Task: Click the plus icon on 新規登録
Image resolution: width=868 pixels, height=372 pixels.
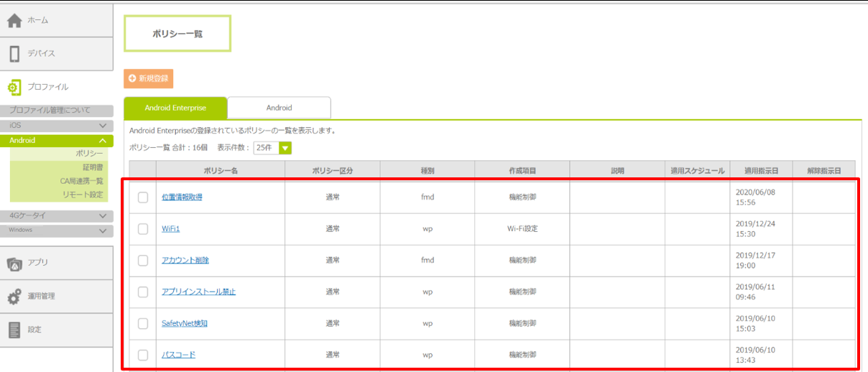Action: click(132, 78)
